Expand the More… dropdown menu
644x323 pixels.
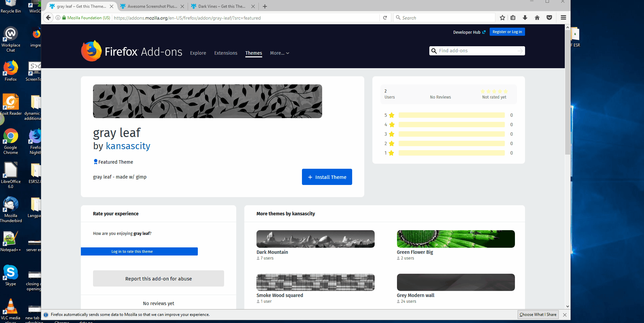pyautogui.click(x=280, y=53)
